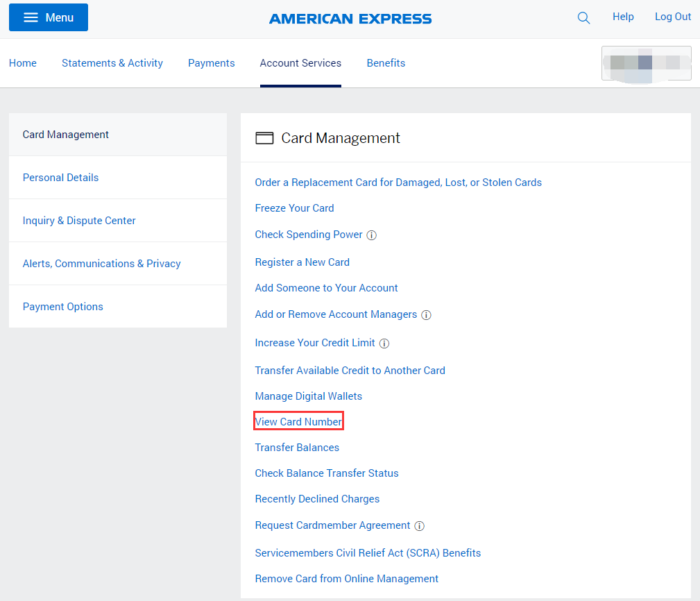Open Transfer Balances link
The image size is (700, 601).
click(297, 447)
